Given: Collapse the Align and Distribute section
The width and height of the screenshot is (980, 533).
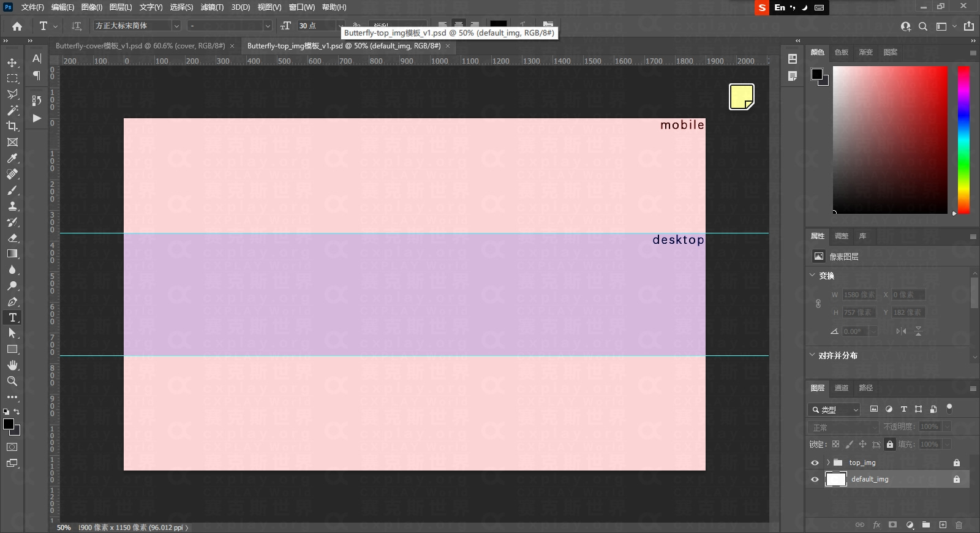Looking at the screenshot, I should coord(812,355).
